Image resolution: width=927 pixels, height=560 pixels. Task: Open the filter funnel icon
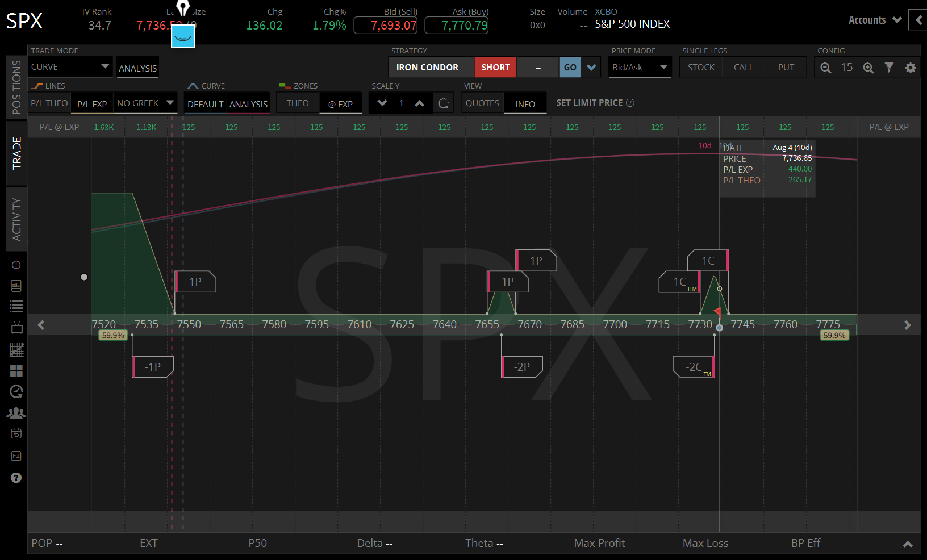pyautogui.click(x=890, y=68)
